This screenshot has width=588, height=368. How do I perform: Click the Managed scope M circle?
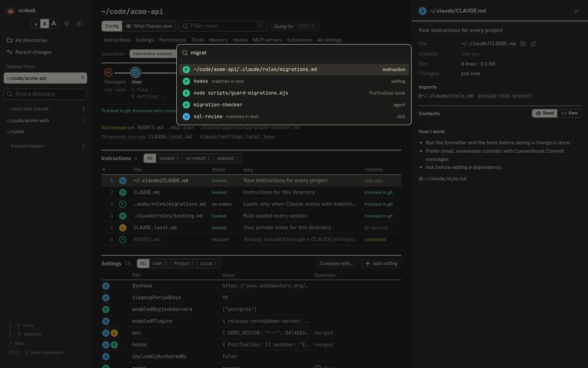pyautogui.click(x=108, y=73)
